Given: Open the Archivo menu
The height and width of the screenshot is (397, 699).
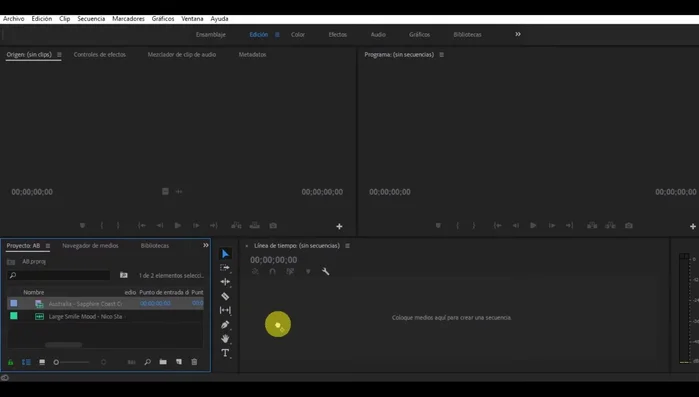Looking at the screenshot, I should pos(14,19).
